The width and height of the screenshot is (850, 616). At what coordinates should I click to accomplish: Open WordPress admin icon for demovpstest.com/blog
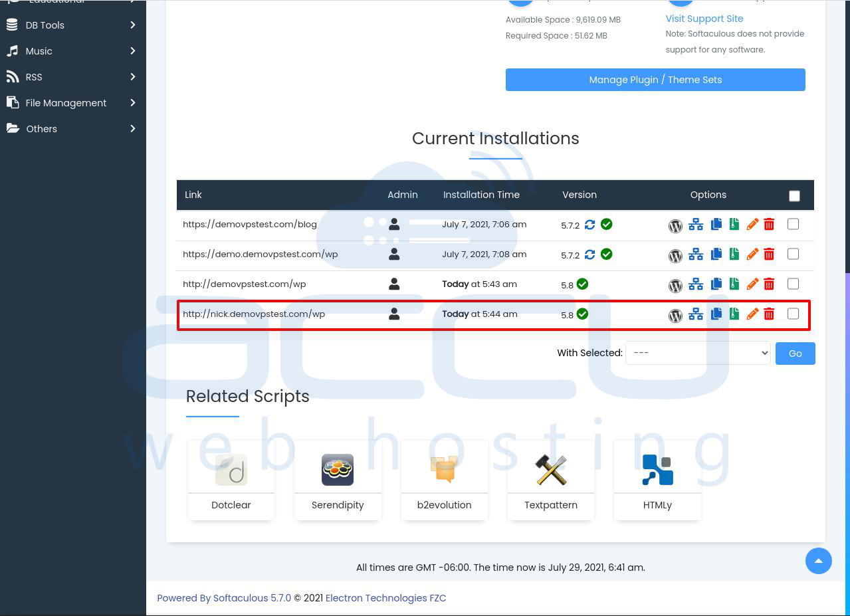coord(675,226)
